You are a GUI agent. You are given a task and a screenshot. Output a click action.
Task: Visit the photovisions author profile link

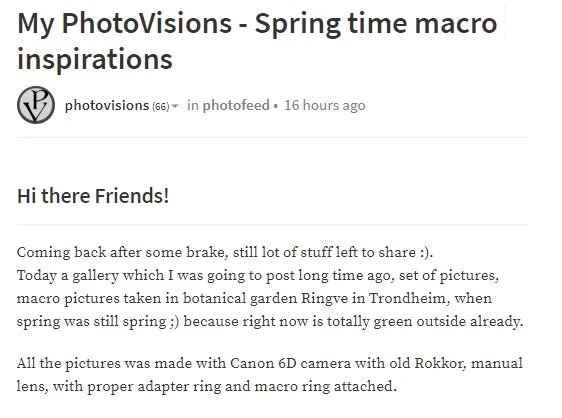[x=107, y=105]
